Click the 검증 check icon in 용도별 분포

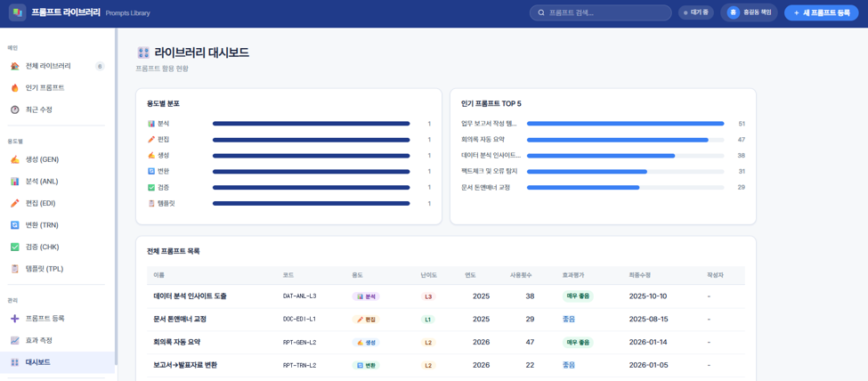pyautogui.click(x=150, y=188)
